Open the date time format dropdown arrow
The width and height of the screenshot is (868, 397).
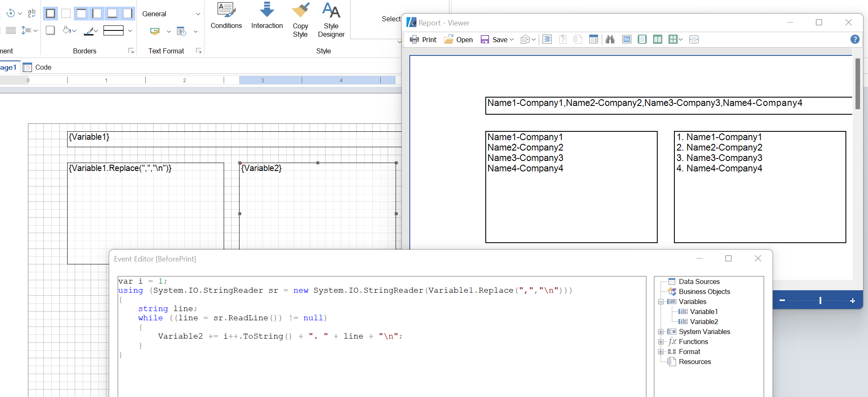tap(195, 31)
